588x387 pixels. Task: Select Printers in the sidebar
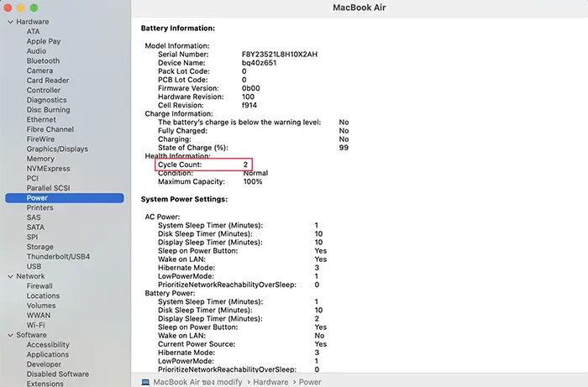click(39, 207)
